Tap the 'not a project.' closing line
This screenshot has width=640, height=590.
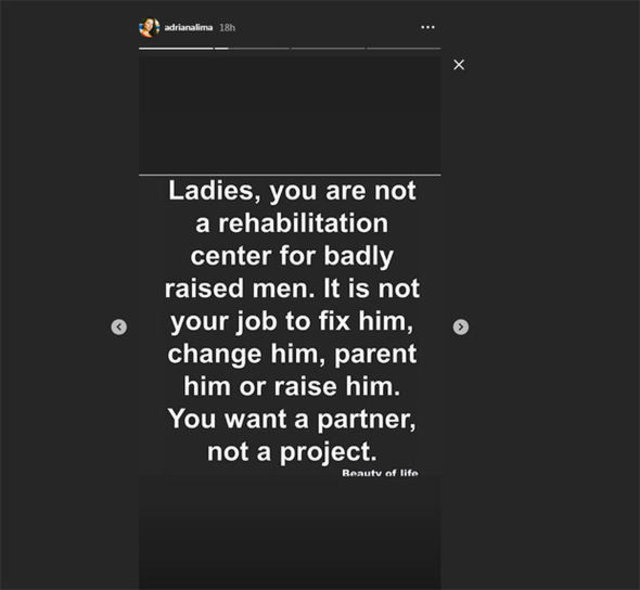[290, 452]
